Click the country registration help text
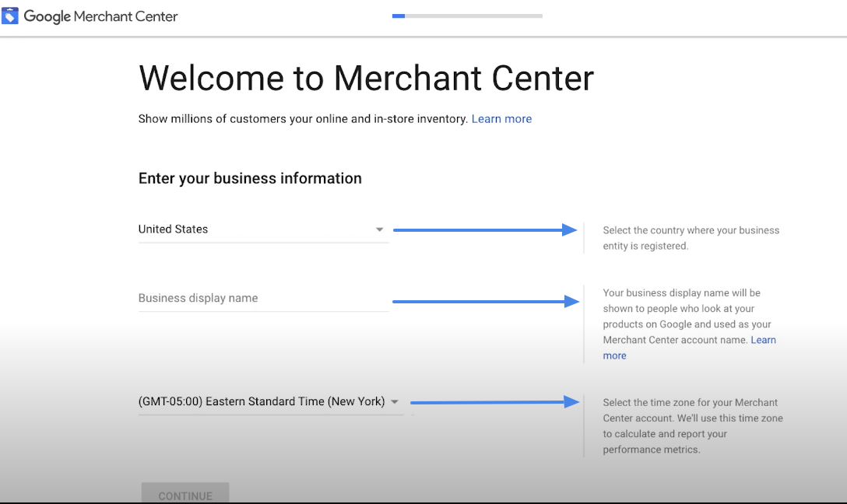Screen dimensions: 847x504 pyautogui.click(x=691, y=238)
